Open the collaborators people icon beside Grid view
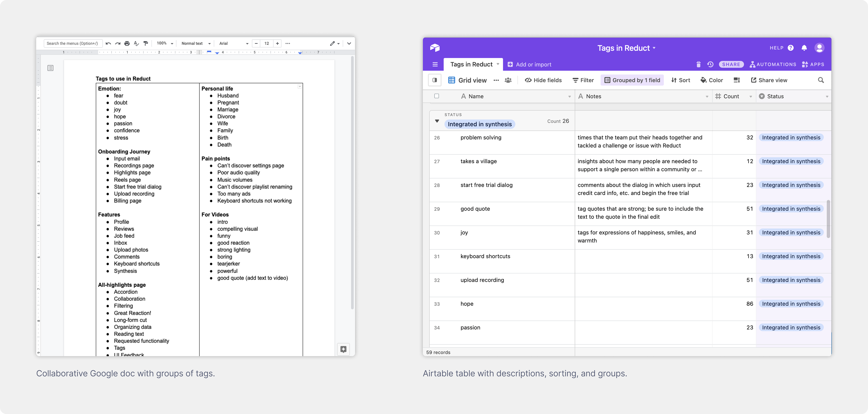This screenshot has width=868, height=414. [508, 80]
